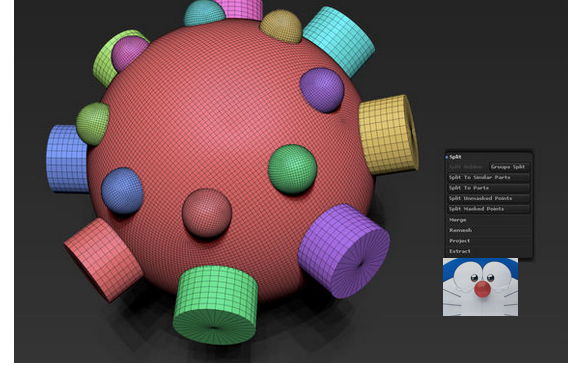Click the Split Unmasked Points button

click(x=489, y=199)
